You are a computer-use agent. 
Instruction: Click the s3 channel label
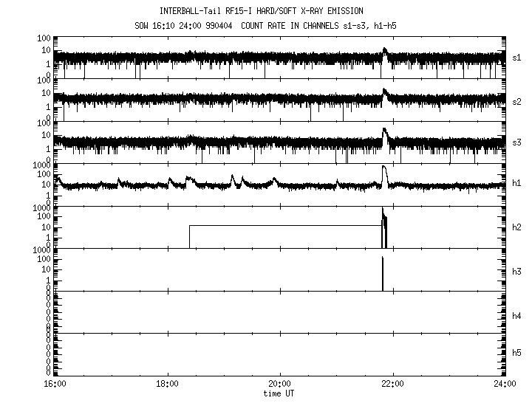tap(517, 142)
